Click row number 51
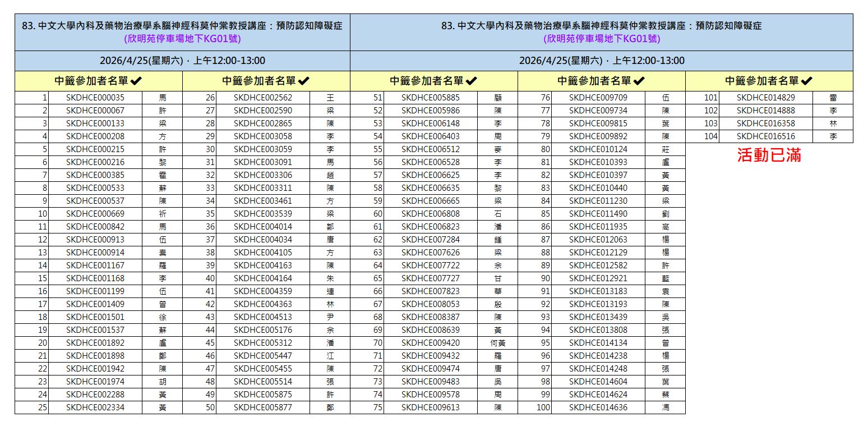Screen dimensions: 868x426 (x=377, y=98)
